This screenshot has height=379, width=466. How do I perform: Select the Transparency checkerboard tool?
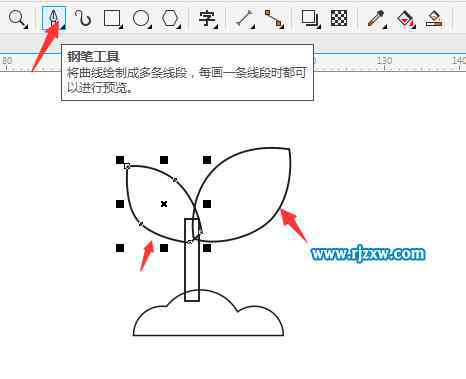click(x=339, y=18)
